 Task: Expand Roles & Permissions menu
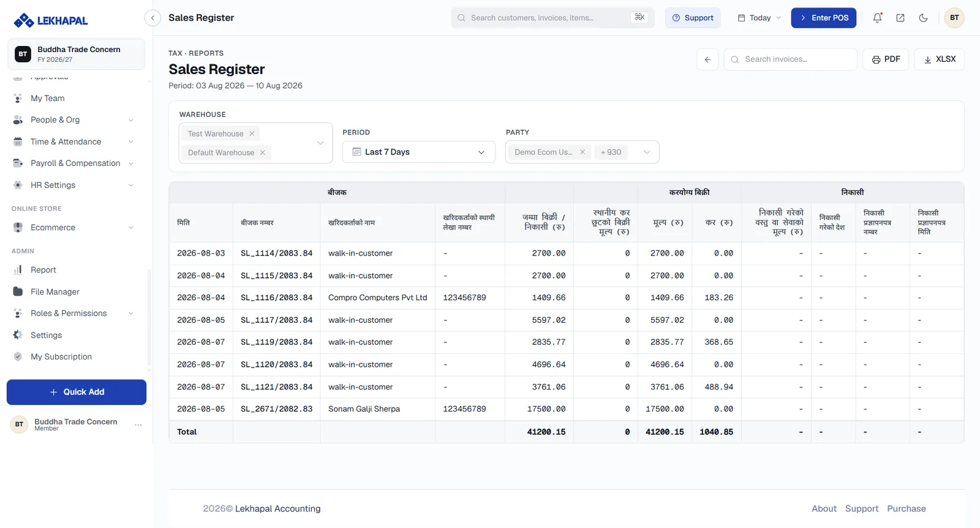(73, 314)
